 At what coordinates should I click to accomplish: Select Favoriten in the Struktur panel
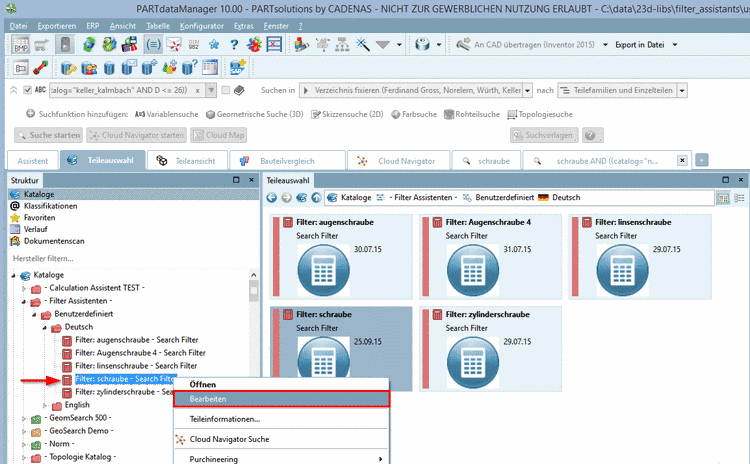pos(39,218)
